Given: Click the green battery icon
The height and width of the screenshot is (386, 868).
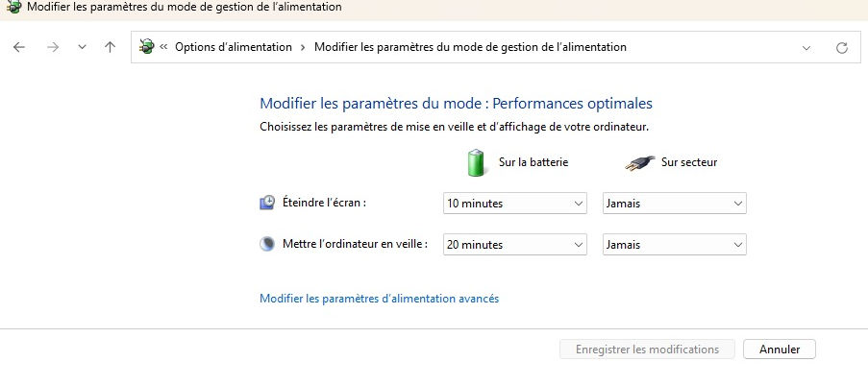Looking at the screenshot, I should [x=477, y=162].
